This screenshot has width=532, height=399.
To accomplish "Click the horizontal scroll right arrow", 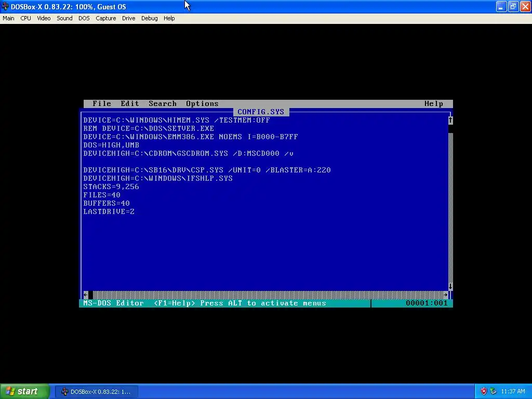I will (x=445, y=295).
